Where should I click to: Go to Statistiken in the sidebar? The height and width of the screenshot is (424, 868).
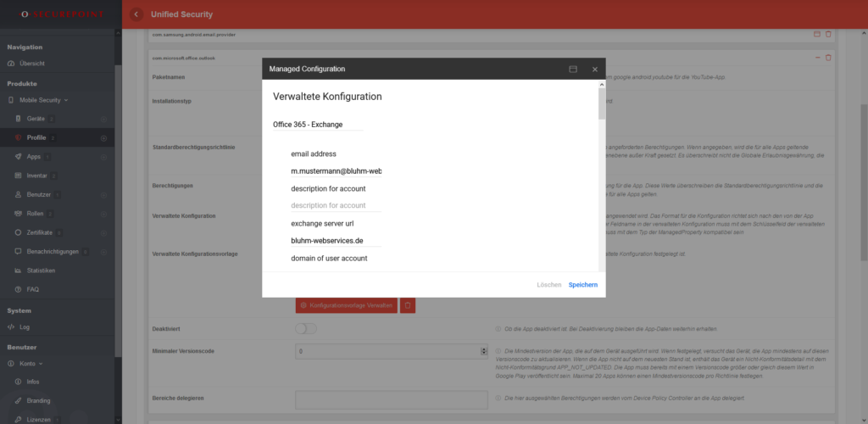point(41,271)
